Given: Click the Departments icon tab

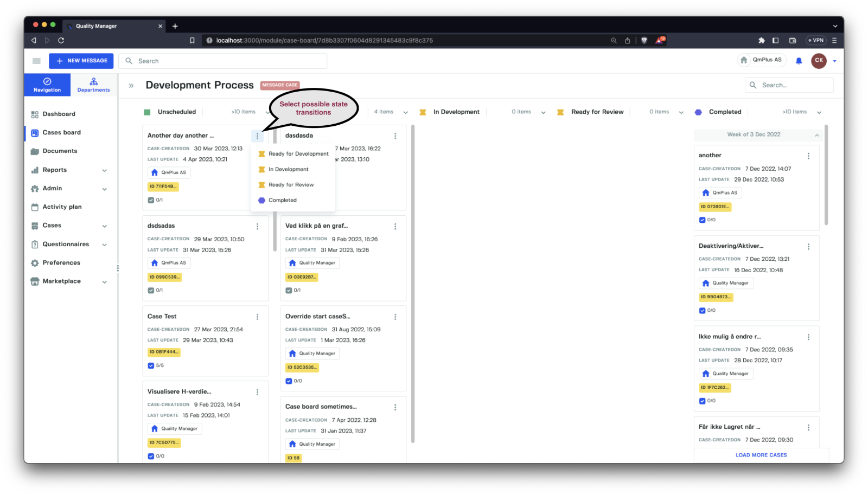Looking at the screenshot, I should point(93,85).
